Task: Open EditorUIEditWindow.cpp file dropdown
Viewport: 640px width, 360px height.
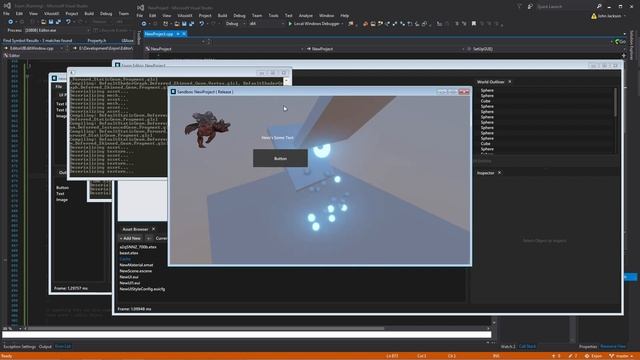Action: pos(36,48)
